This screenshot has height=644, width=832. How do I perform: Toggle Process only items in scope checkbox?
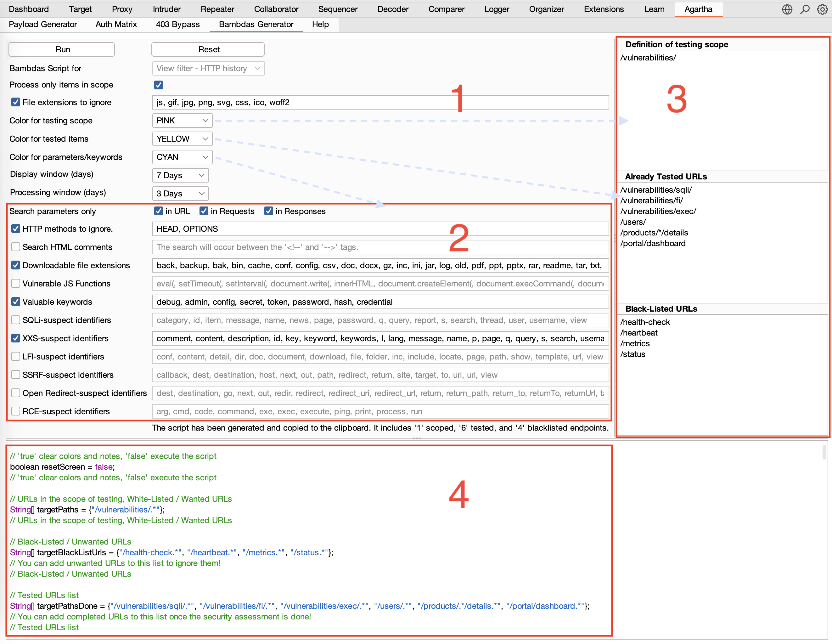[159, 85]
